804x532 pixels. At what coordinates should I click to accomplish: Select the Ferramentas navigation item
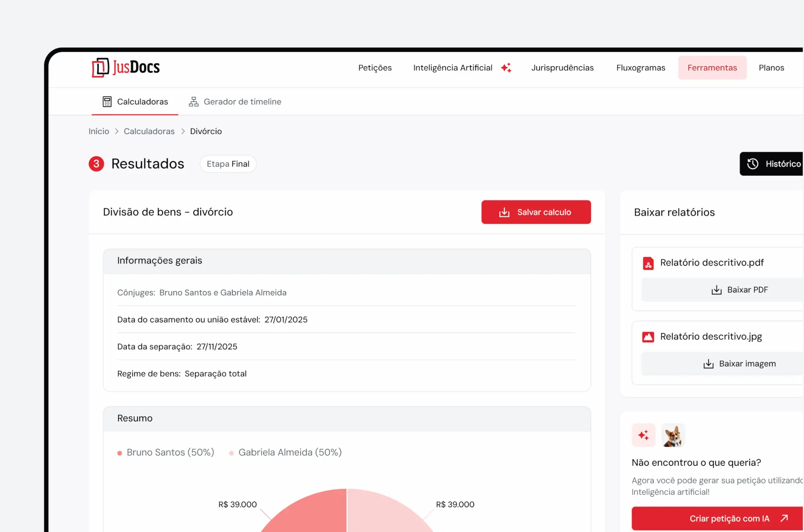pos(712,68)
